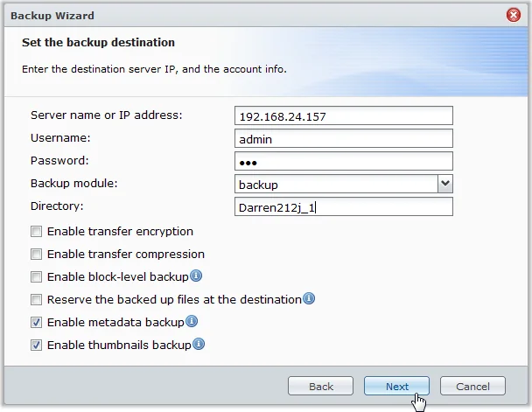Focus the Server name or IP address field
The width and height of the screenshot is (532, 412).
[344, 115]
